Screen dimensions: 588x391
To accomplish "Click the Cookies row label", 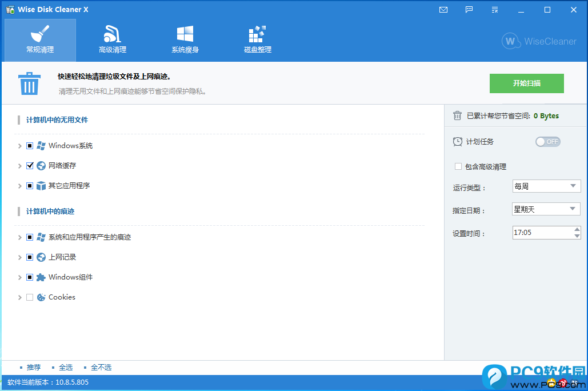I will point(62,297).
